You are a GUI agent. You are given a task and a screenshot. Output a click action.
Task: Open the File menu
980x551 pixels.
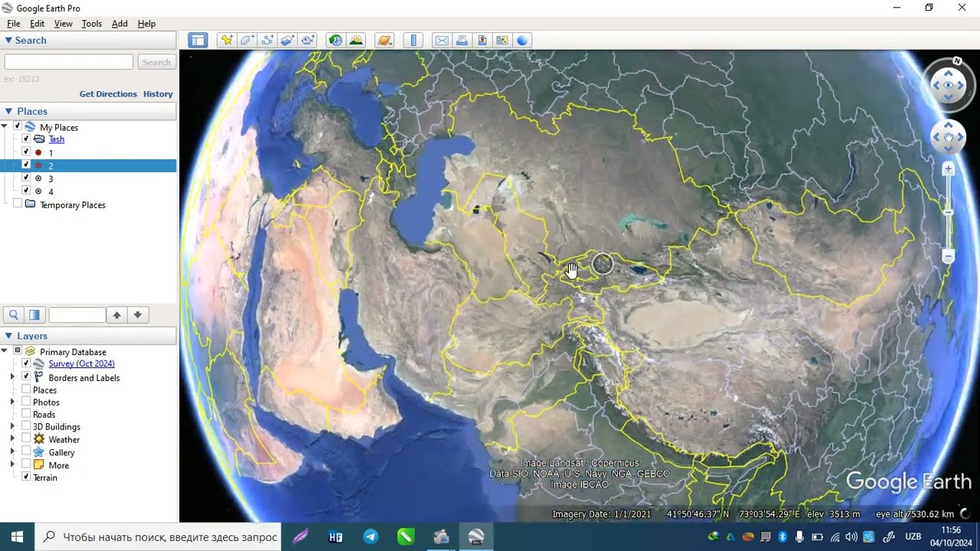coord(14,24)
